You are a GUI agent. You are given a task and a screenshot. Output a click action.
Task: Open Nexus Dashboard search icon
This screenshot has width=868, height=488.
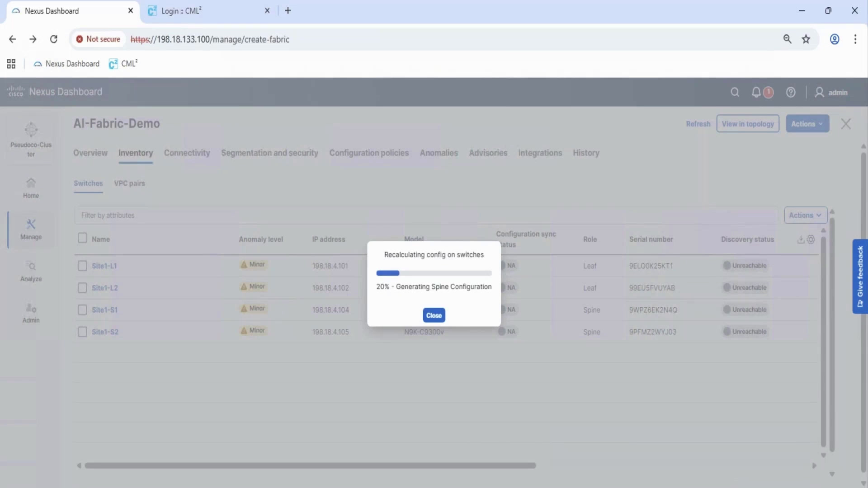[x=735, y=92]
